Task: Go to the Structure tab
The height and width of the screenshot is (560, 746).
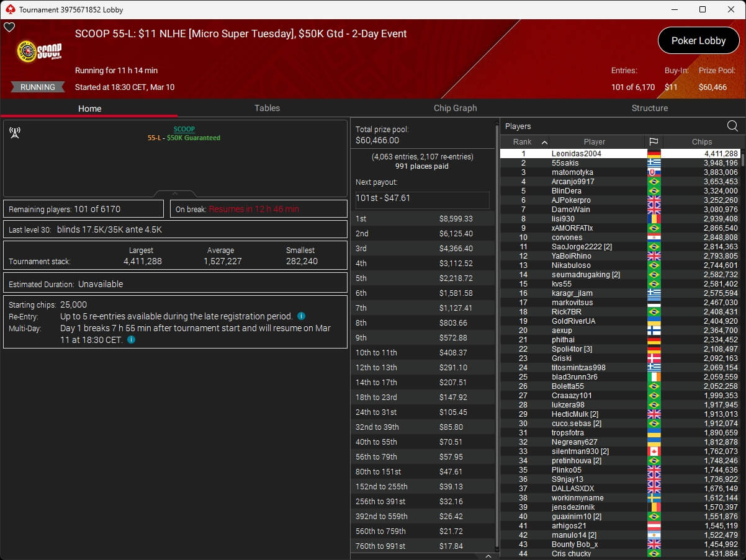Action: point(649,108)
